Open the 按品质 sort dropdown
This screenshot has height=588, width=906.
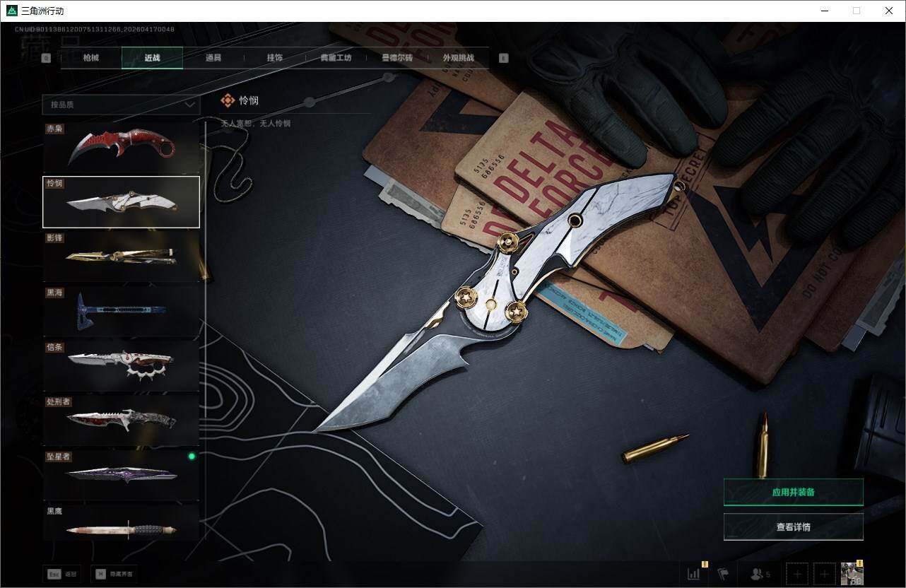[x=121, y=105]
